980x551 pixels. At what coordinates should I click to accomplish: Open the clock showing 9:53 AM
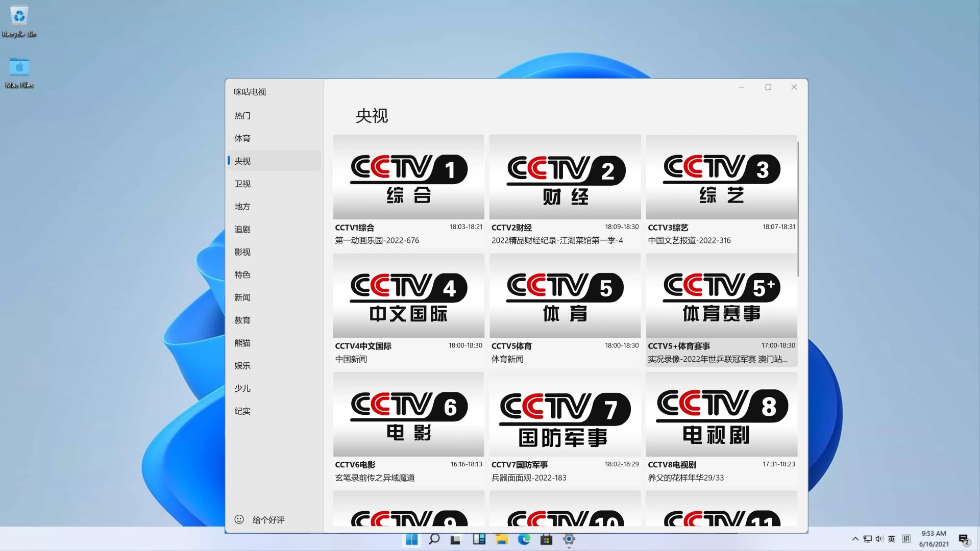(934, 539)
